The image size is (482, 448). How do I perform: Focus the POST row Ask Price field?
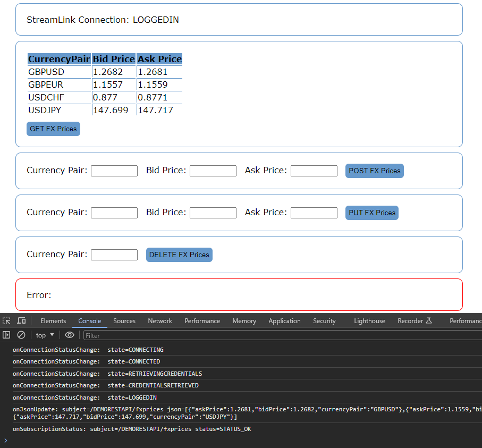tap(314, 171)
